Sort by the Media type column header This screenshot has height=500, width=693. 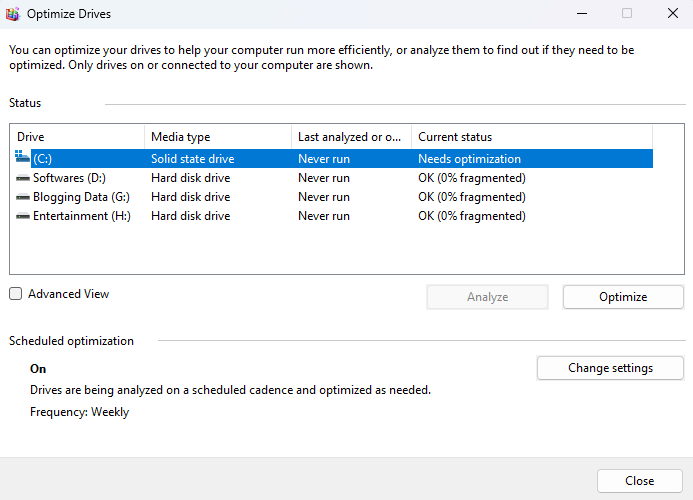218,137
